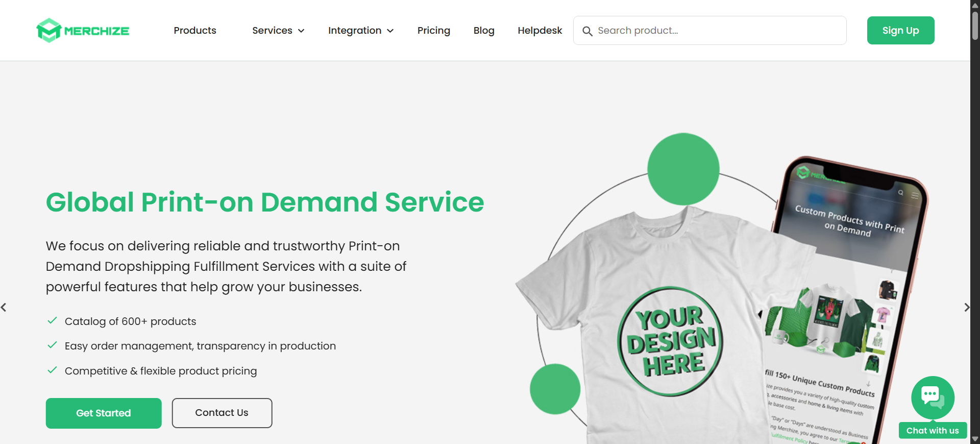The width and height of the screenshot is (980, 444).
Task: Open the Blog page
Action: point(483,31)
